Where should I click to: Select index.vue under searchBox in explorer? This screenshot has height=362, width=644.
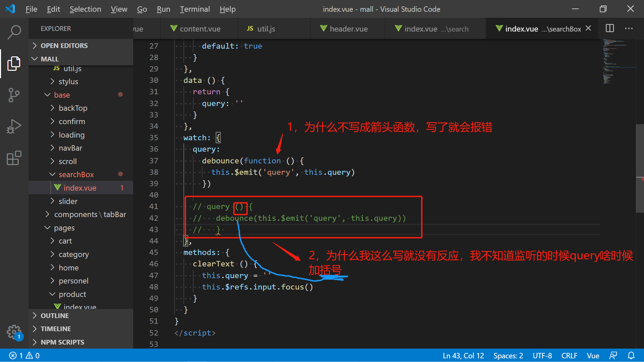click(x=81, y=188)
